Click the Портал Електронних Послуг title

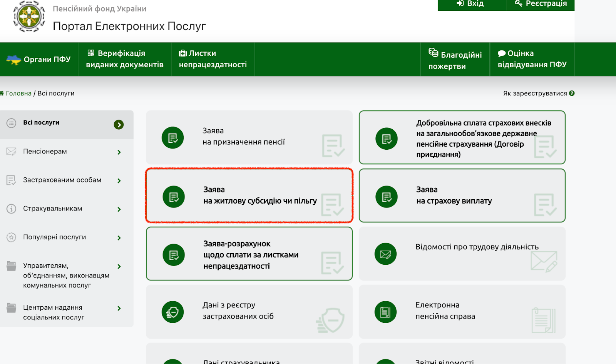pyautogui.click(x=129, y=26)
